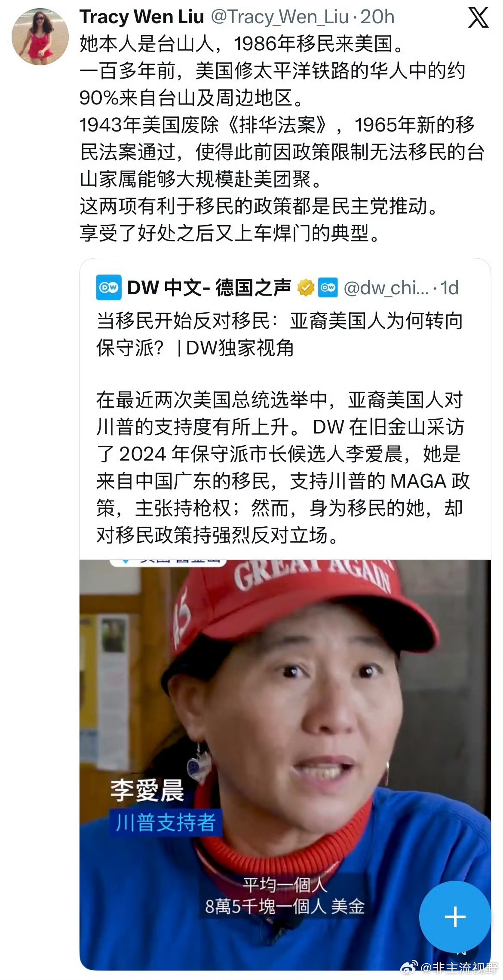Tap the video subtitle 8萬5千塊一個人

(x=285, y=907)
